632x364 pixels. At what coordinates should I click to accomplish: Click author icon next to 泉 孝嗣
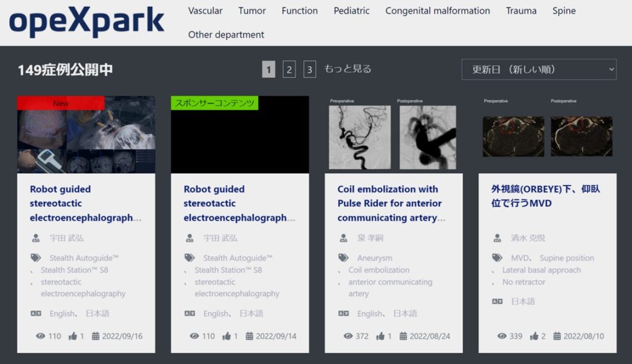(x=343, y=238)
